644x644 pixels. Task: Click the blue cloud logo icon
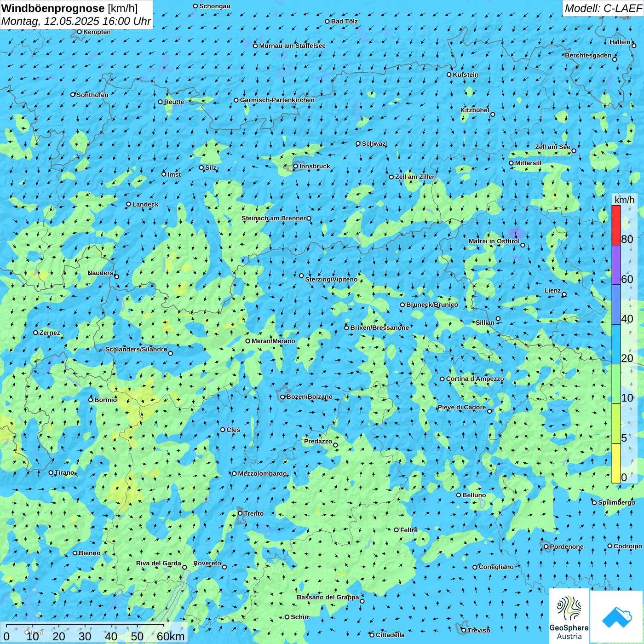(x=617, y=617)
